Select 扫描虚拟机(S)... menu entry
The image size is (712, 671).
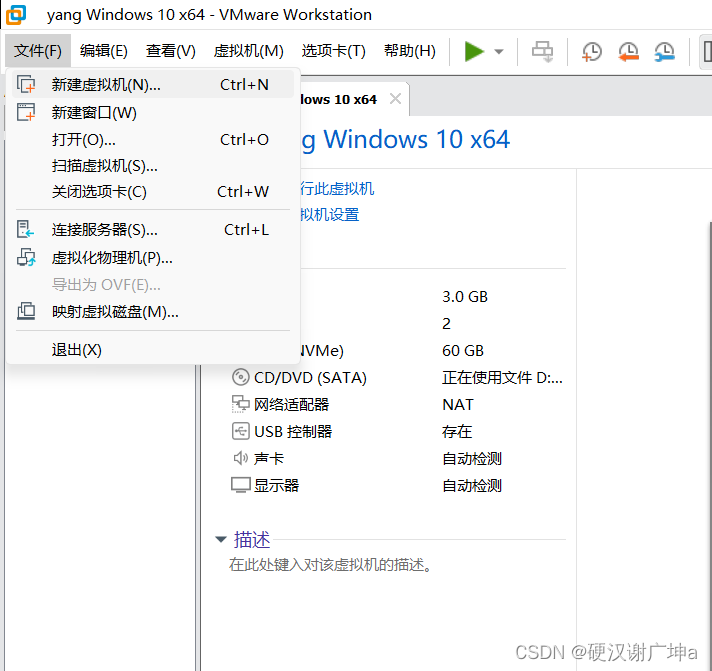click(x=153, y=166)
